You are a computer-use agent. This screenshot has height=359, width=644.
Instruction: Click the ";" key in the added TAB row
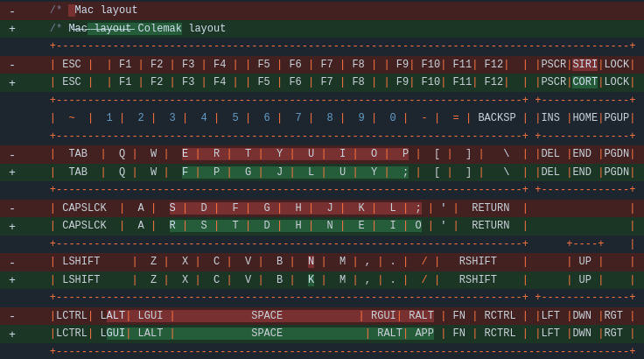405,172
